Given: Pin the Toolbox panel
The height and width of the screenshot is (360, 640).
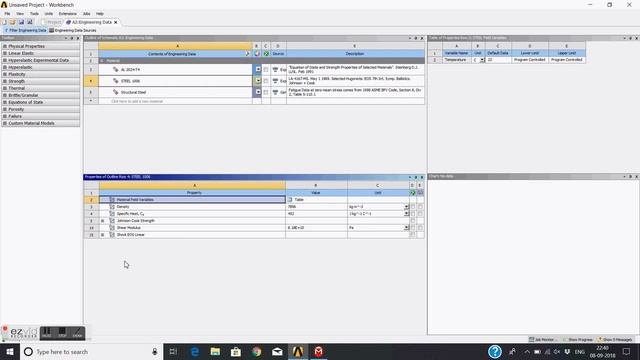Looking at the screenshot, I should (x=72, y=38).
